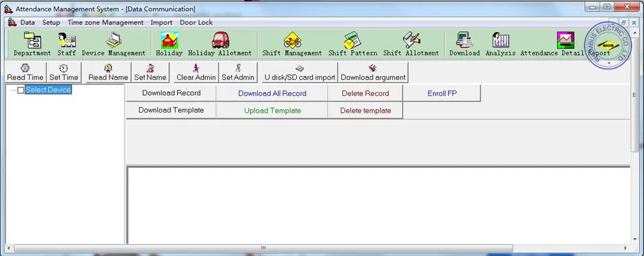The width and height of the screenshot is (644, 256).
Task: Click the application icon in the menu bar
Action: click(x=12, y=23)
